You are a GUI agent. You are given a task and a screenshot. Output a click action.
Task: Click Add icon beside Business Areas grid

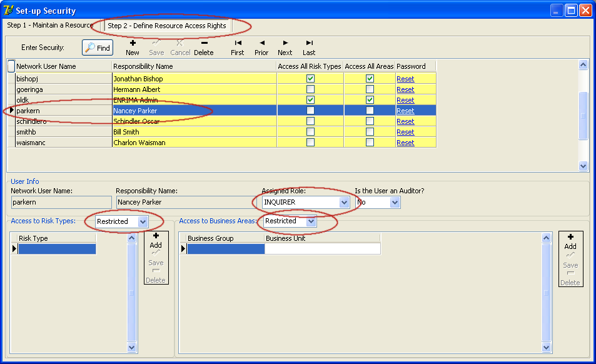pyautogui.click(x=570, y=241)
